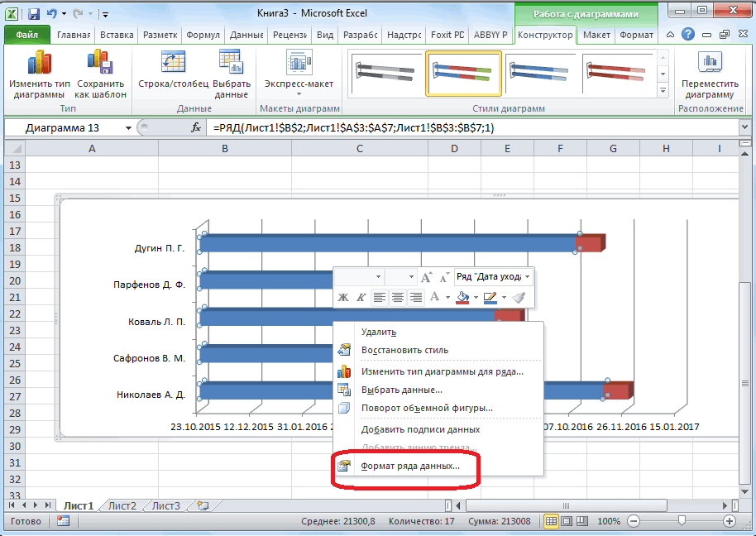The width and height of the screenshot is (756, 536).
Task: Expand the Name Box dropdown arrow
Action: coord(128,128)
